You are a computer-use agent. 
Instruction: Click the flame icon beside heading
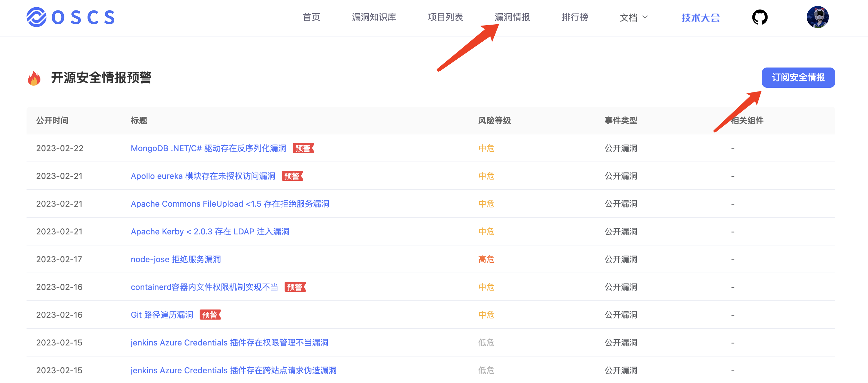34,78
